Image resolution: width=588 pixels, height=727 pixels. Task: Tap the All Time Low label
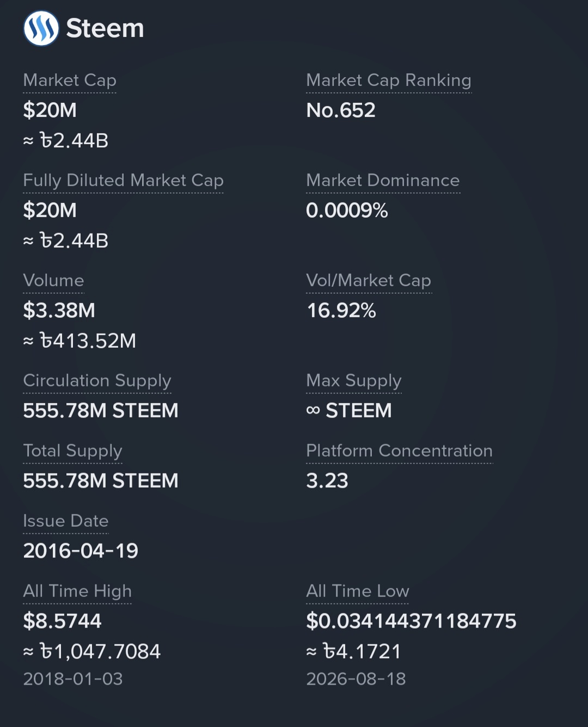tap(358, 591)
